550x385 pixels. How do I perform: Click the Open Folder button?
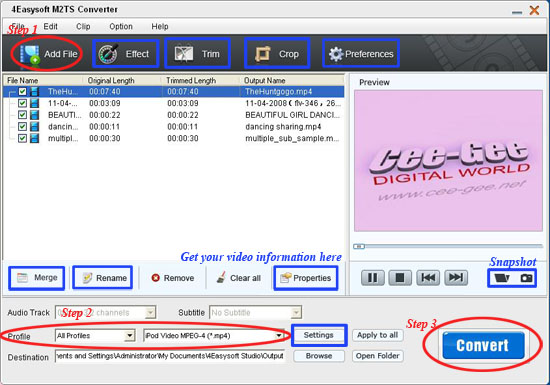(377, 356)
